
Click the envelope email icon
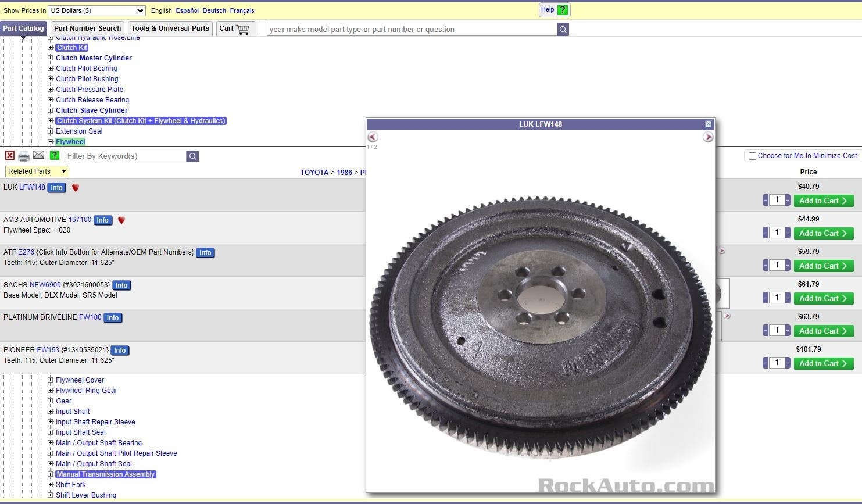(x=38, y=155)
